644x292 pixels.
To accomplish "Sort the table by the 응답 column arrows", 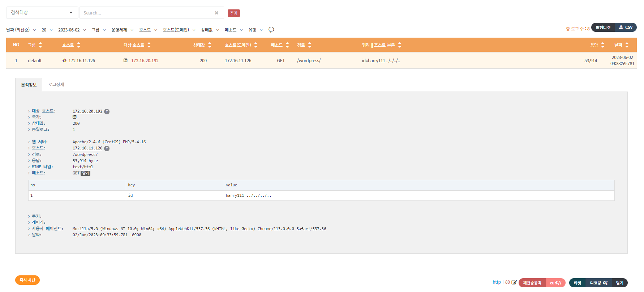I will point(602,45).
